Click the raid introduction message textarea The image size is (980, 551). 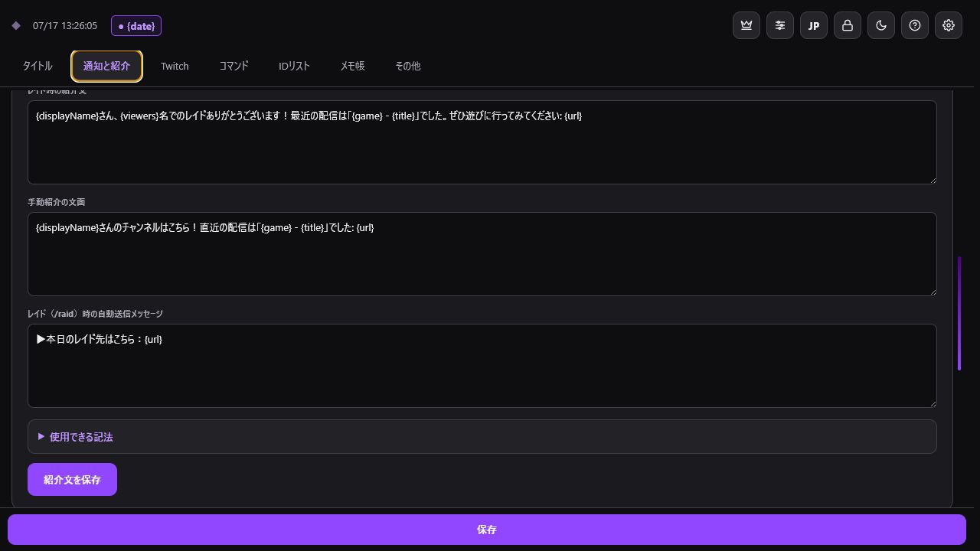point(482,142)
